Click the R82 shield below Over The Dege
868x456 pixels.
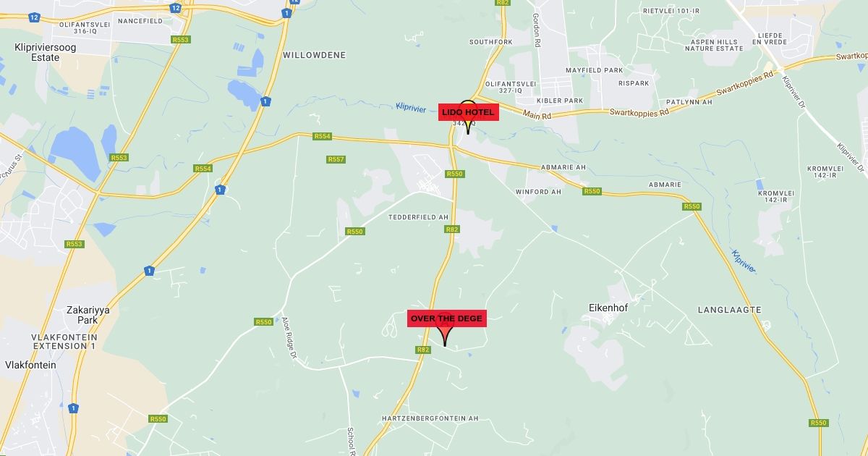pyautogui.click(x=424, y=350)
